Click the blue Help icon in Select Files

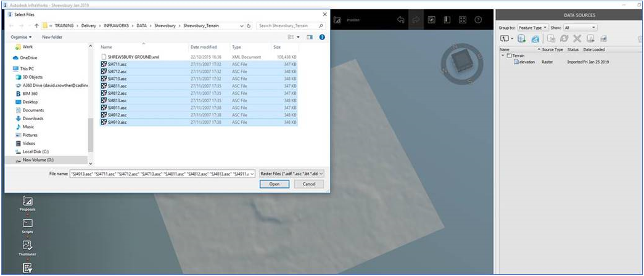(322, 37)
